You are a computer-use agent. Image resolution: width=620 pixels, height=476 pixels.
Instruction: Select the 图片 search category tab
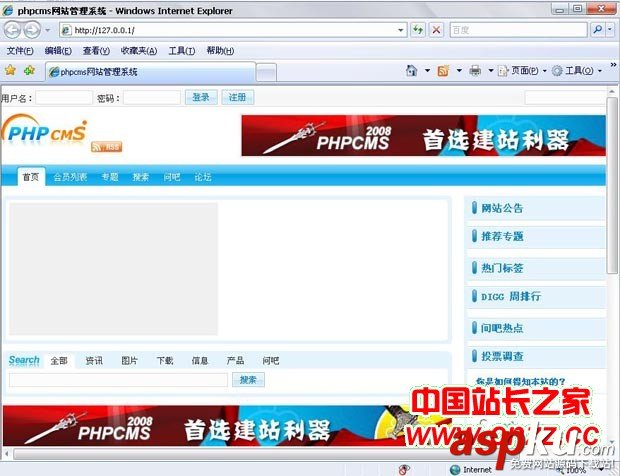click(129, 361)
